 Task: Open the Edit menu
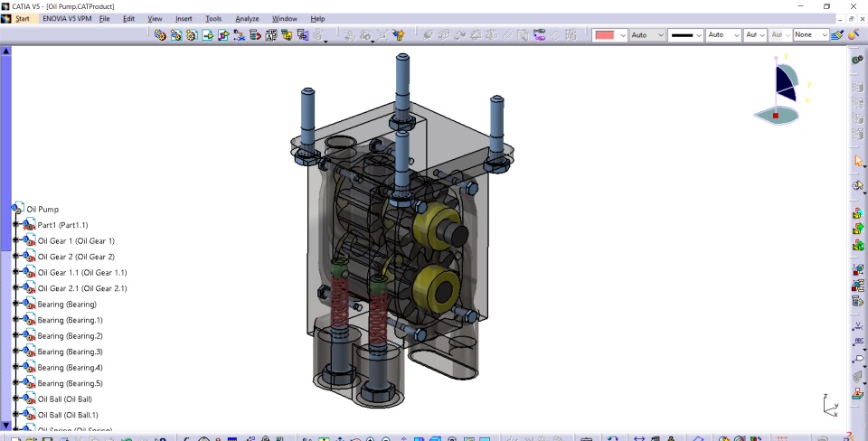[128, 19]
